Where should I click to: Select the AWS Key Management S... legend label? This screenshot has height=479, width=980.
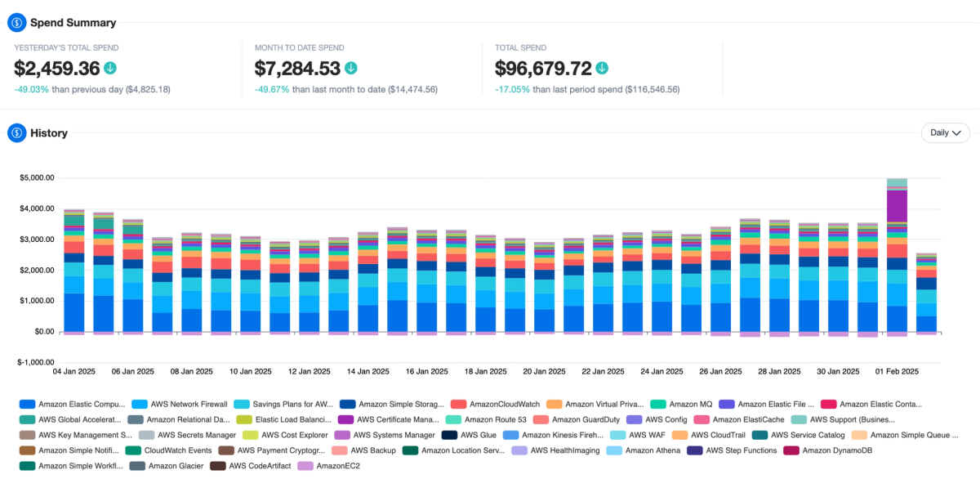(x=85, y=435)
